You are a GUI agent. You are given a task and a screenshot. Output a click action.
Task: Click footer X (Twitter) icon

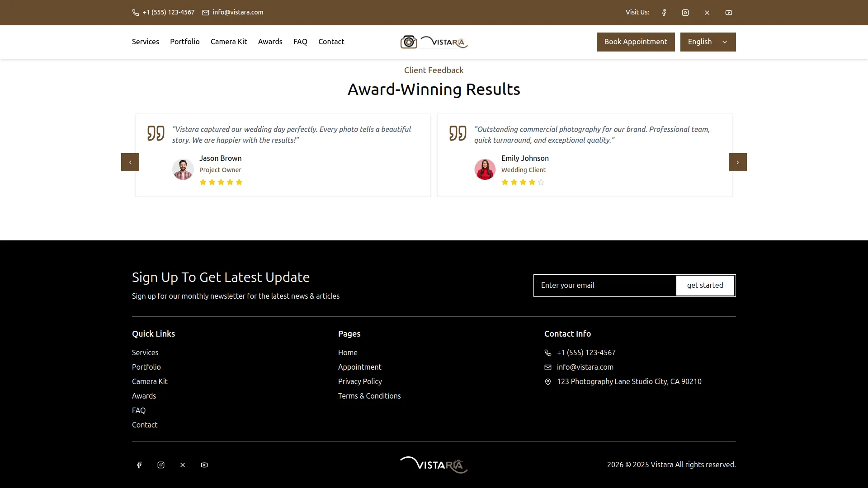pyautogui.click(x=183, y=465)
